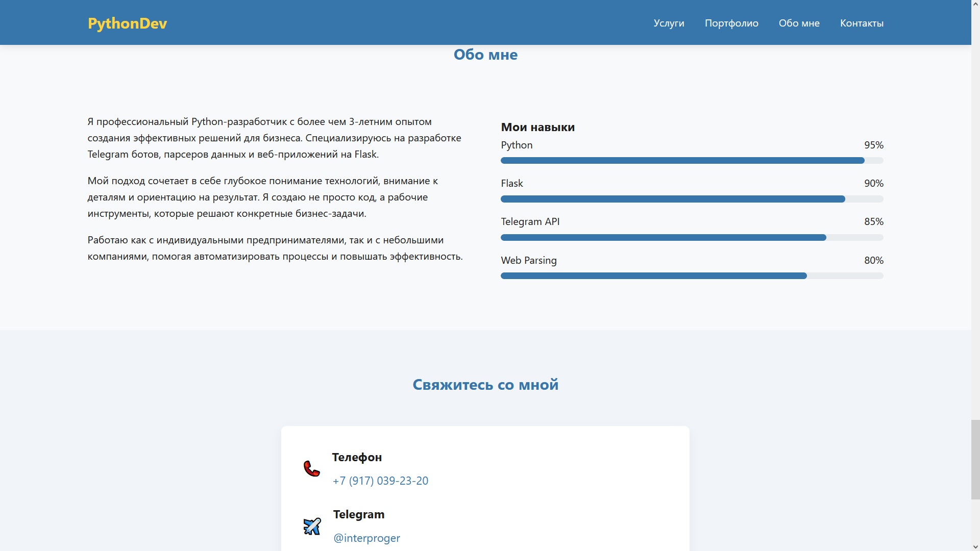Click the Telegram airplane icon
980x551 pixels.
click(x=312, y=526)
